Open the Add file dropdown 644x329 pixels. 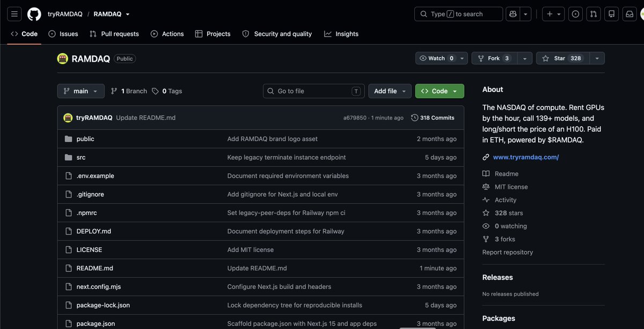(390, 91)
